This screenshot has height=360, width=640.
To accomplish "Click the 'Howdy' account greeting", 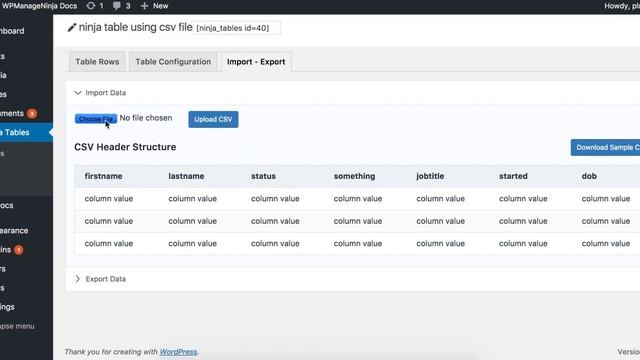I will point(622,6).
